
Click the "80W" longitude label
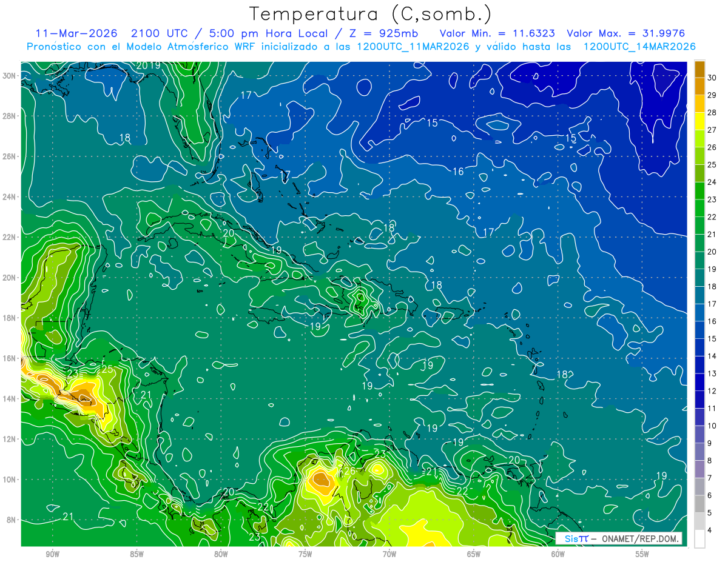[221, 554]
